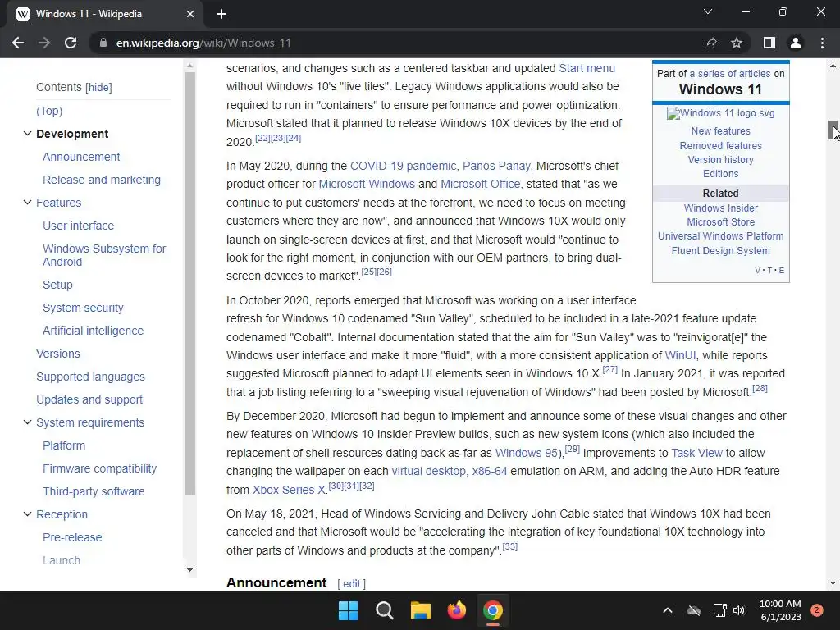The height and width of the screenshot is (630, 840).
Task: Open the Chrome profile menu
Action: click(x=796, y=43)
